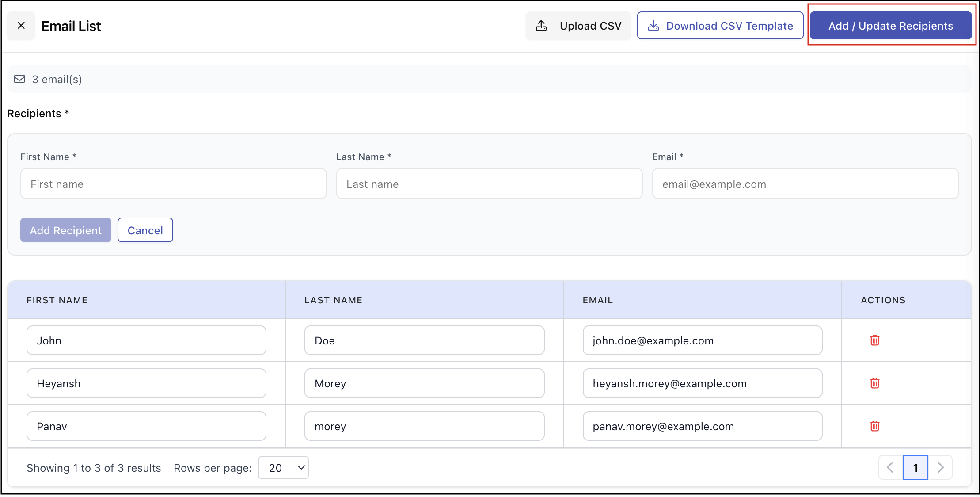Click the Add Recipient button

click(65, 230)
